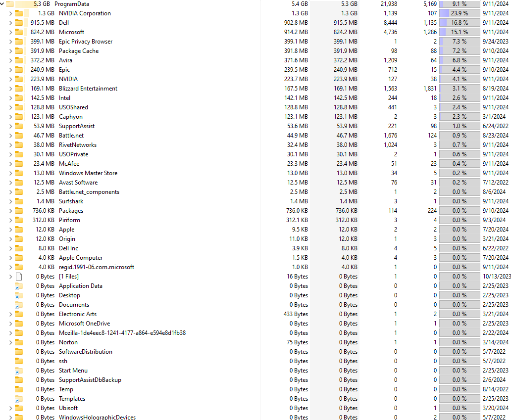The width and height of the screenshot is (511, 420).
Task: Select the WindowsHolographicDevices folder name
Action: tap(97, 418)
